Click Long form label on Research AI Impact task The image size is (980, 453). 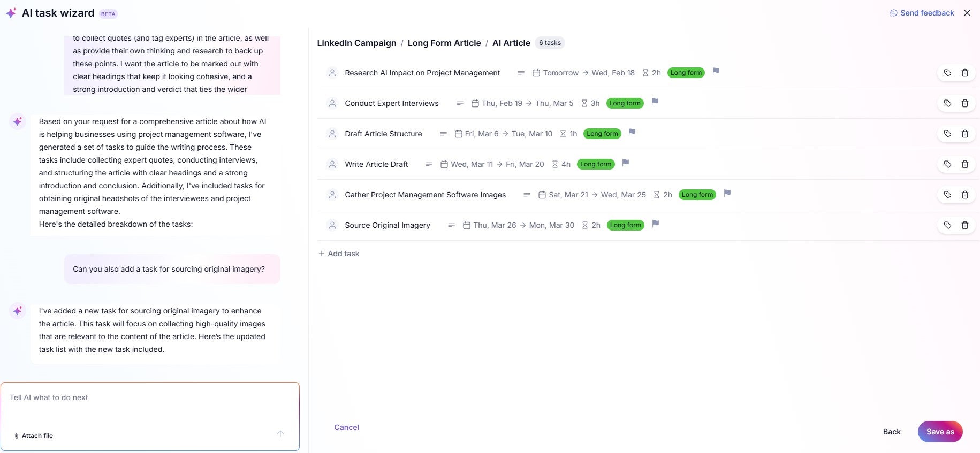tap(686, 73)
